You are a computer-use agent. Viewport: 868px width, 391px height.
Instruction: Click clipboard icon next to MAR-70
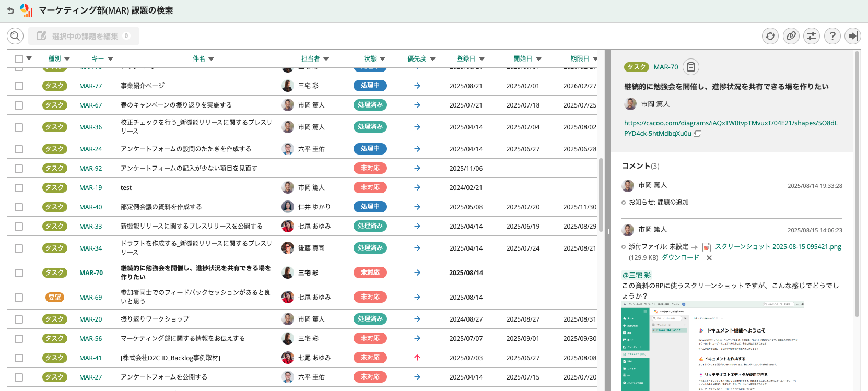[691, 67]
